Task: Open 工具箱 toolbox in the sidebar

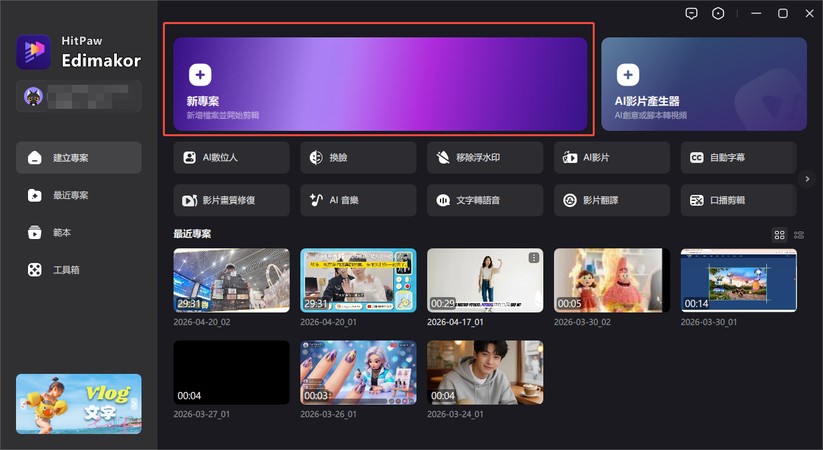Action: 79,270
